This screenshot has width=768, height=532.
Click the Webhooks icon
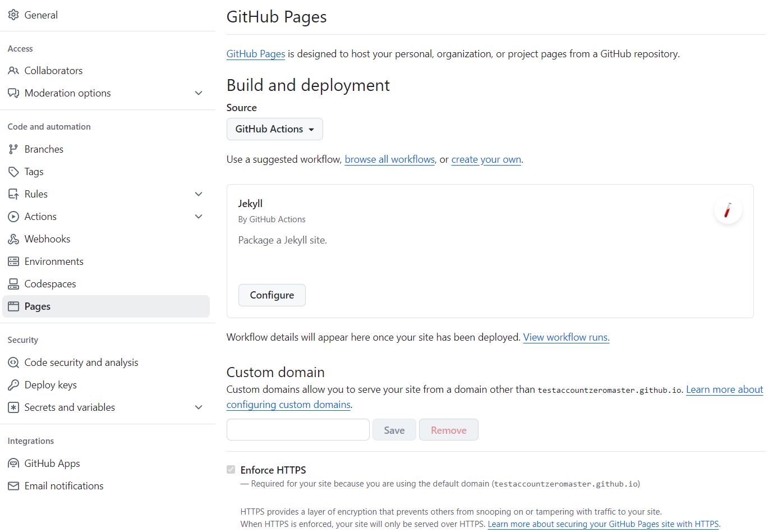coord(13,239)
